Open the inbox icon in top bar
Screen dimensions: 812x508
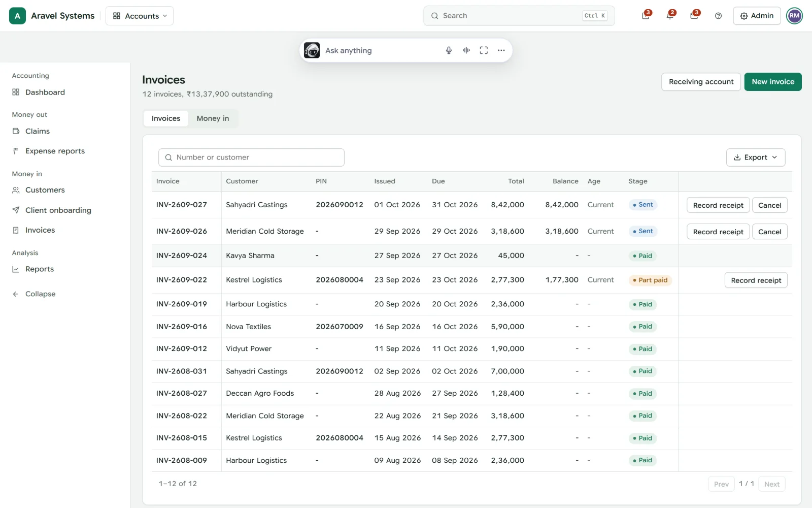(x=694, y=16)
